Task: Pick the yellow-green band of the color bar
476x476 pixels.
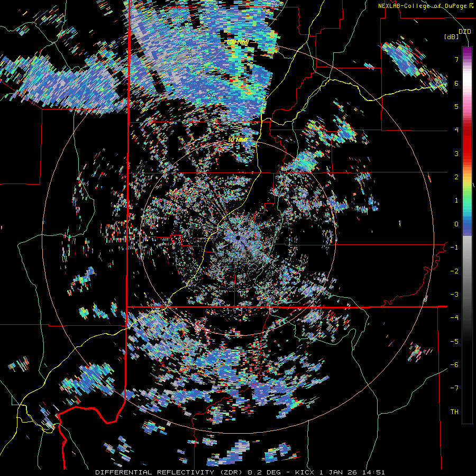Action: (467, 185)
